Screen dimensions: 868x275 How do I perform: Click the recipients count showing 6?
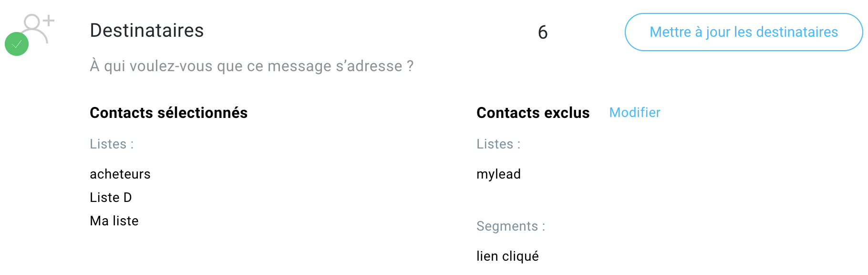pyautogui.click(x=543, y=32)
